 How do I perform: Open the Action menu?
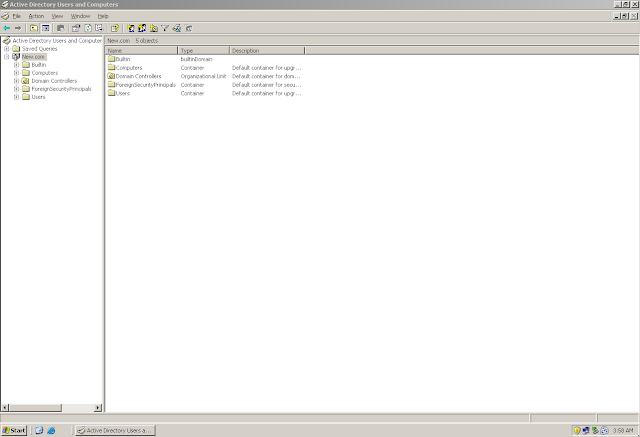coord(36,16)
